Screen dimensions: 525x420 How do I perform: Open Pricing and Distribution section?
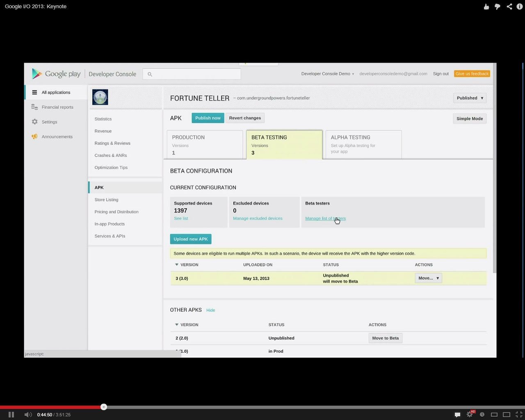(116, 212)
